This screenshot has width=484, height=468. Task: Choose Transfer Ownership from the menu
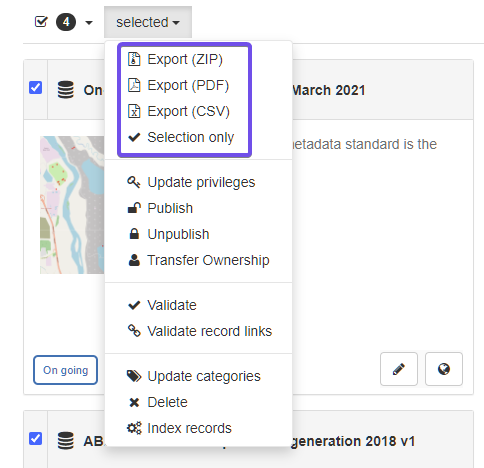click(199, 260)
